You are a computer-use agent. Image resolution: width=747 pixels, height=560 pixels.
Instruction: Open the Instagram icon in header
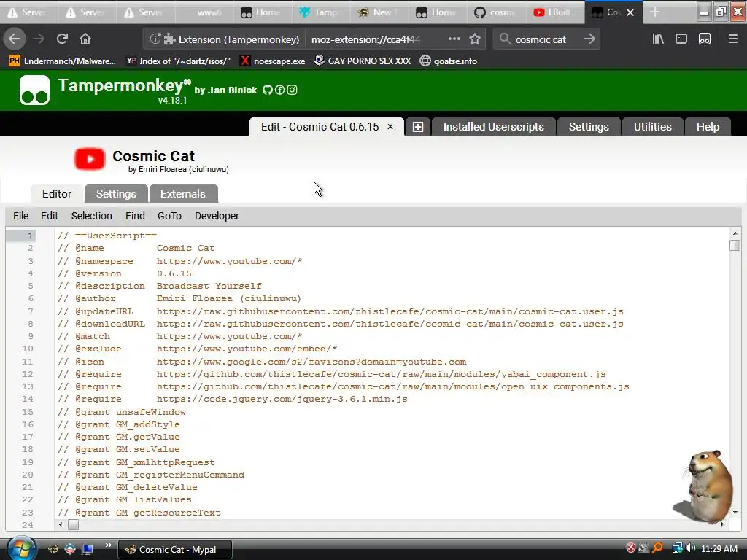292,90
